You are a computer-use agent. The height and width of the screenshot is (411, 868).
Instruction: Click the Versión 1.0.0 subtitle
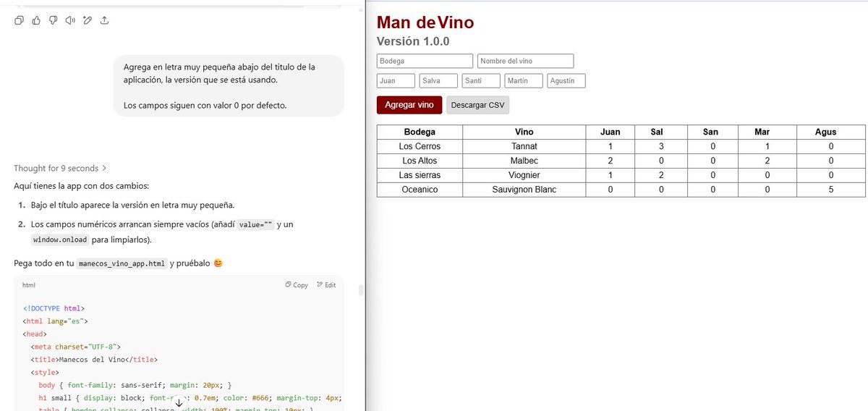pyautogui.click(x=413, y=41)
